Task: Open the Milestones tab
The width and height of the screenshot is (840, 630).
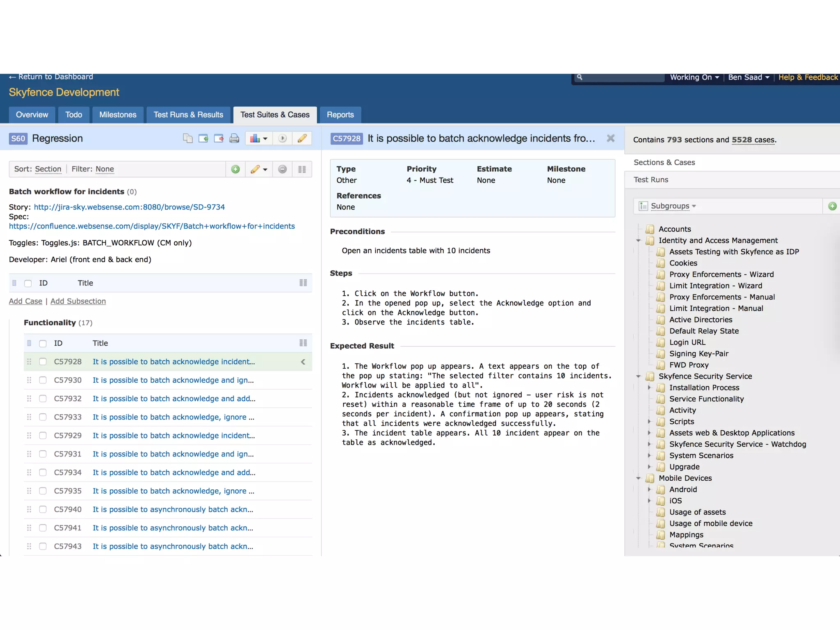Action: tap(118, 115)
